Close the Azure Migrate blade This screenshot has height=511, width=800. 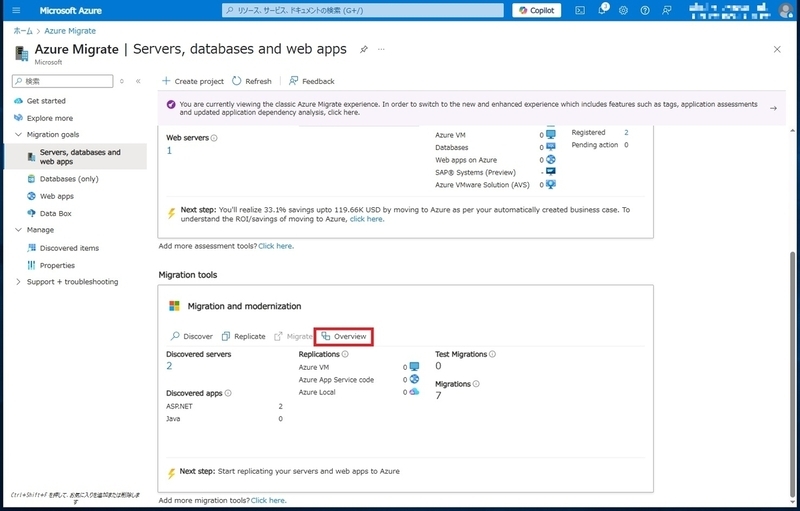[777, 49]
